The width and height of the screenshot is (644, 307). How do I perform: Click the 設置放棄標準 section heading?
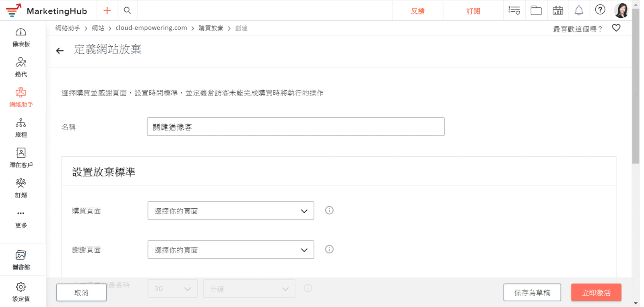tap(104, 172)
